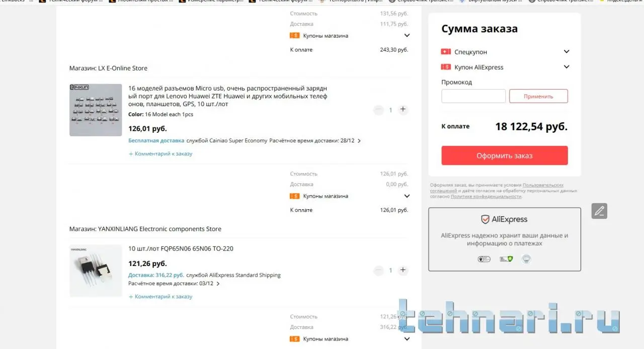Open the Micro usb connectors product thumbnail
Screen dimensions: 644x349
point(96,110)
